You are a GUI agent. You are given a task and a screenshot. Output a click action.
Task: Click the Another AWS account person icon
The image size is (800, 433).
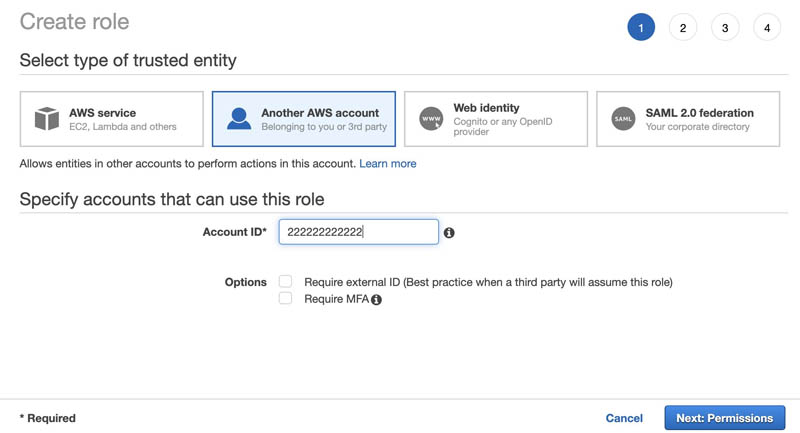(239, 118)
